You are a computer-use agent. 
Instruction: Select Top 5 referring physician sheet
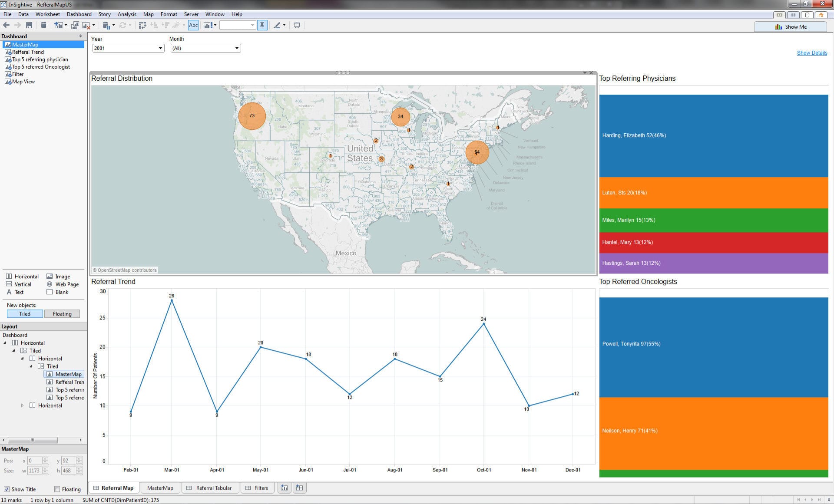point(40,59)
